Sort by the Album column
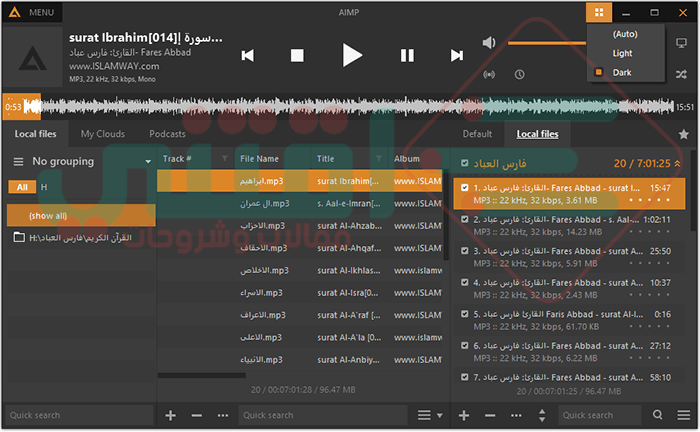This screenshot has width=700, height=432. pyautogui.click(x=407, y=159)
